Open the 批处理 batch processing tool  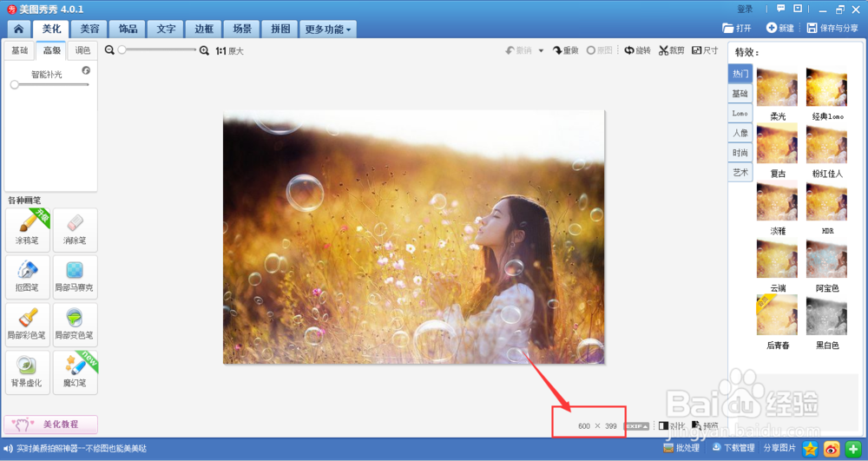(x=681, y=448)
